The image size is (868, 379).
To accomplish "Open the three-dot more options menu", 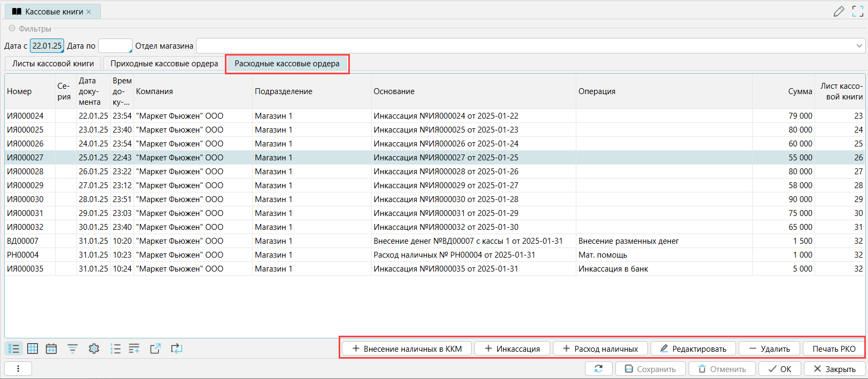I will tap(18, 369).
